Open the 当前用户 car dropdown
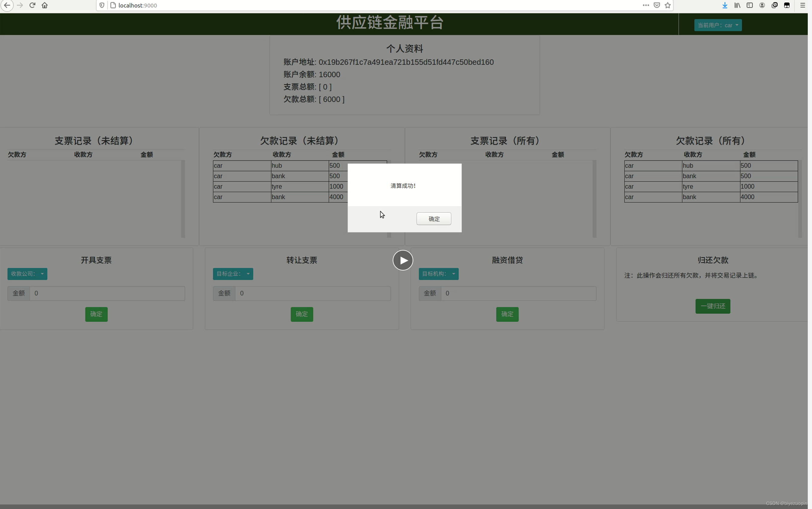The image size is (812, 509). click(x=718, y=25)
